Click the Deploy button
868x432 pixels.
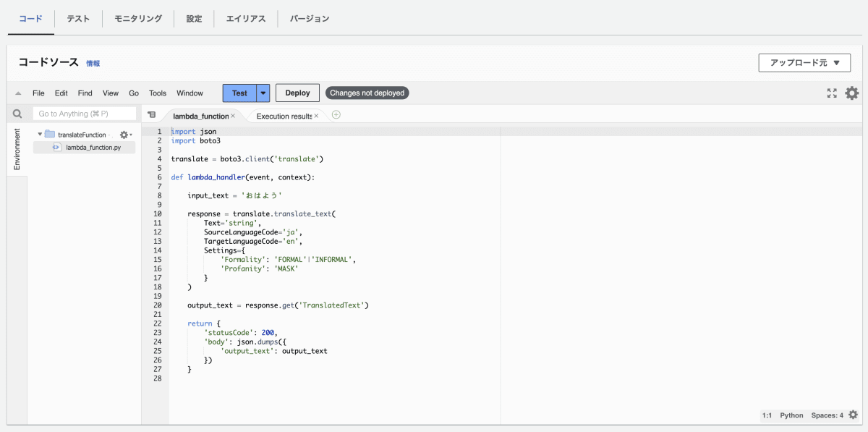[x=297, y=93]
